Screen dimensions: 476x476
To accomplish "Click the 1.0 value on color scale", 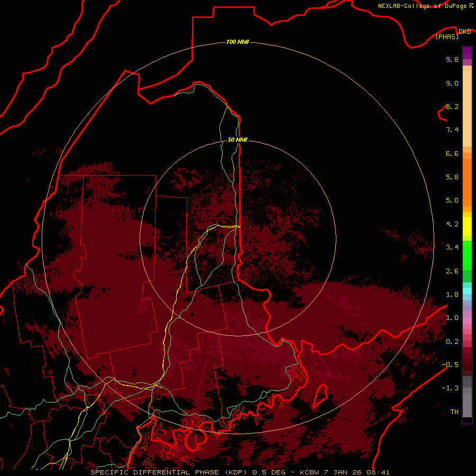I will (452, 318).
